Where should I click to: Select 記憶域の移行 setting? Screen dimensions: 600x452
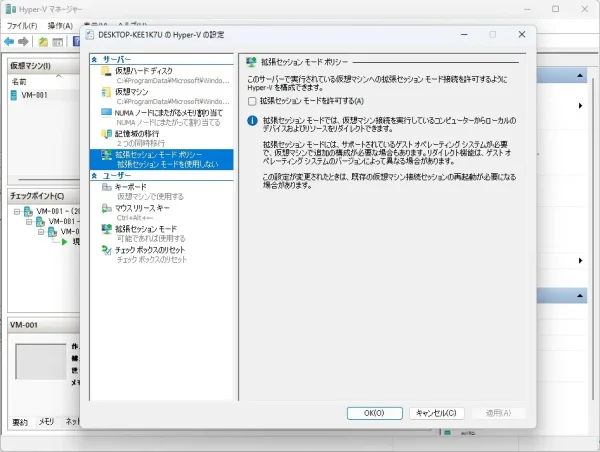point(161,138)
